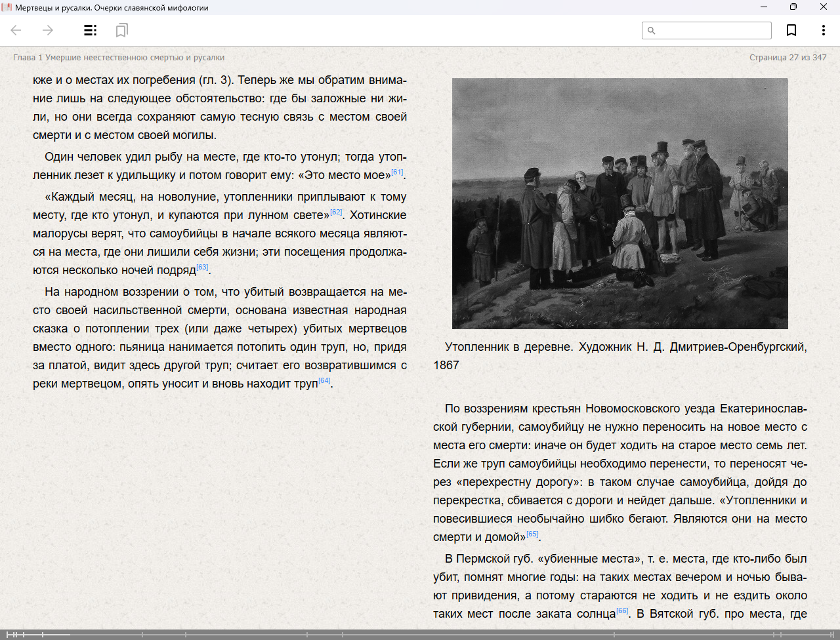This screenshot has height=640, width=840.
Task: Go back with the left arrow
Action: (x=16, y=30)
